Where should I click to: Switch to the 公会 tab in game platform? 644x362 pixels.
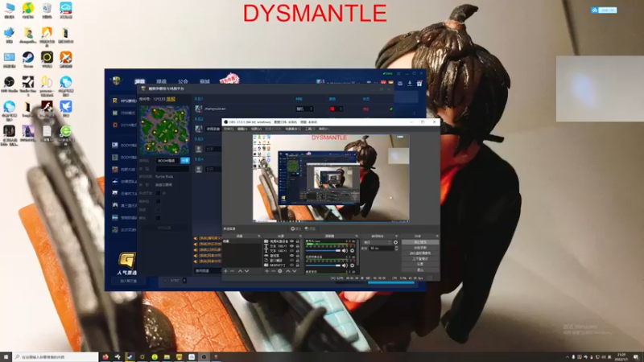click(184, 81)
